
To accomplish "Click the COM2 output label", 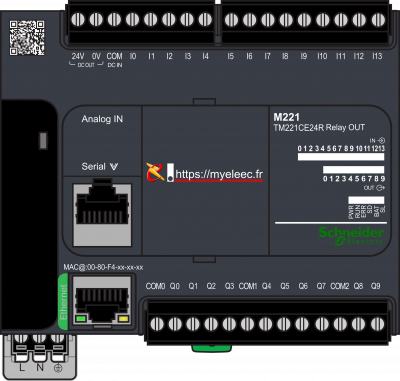I will point(340,286).
